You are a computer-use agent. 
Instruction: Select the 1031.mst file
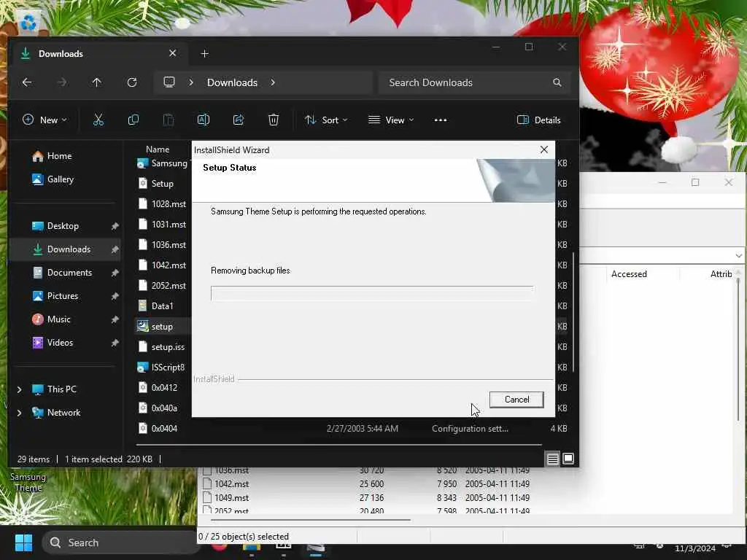click(x=162, y=225)
